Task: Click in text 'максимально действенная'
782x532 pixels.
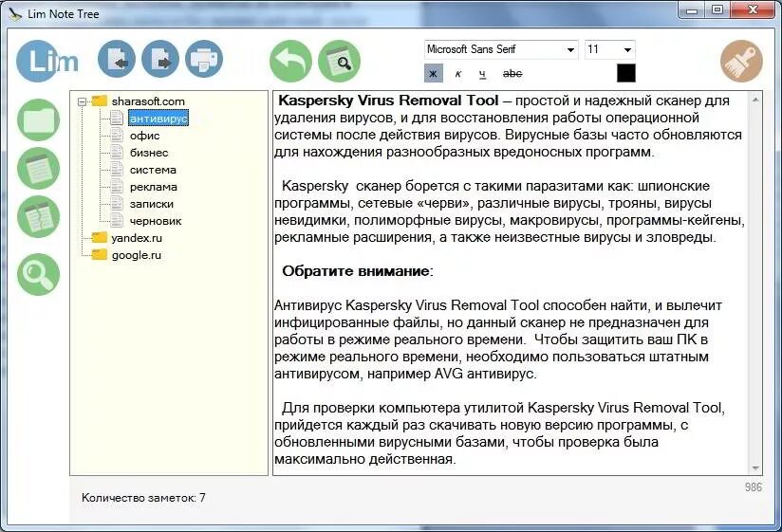Action: click(365, 459)
